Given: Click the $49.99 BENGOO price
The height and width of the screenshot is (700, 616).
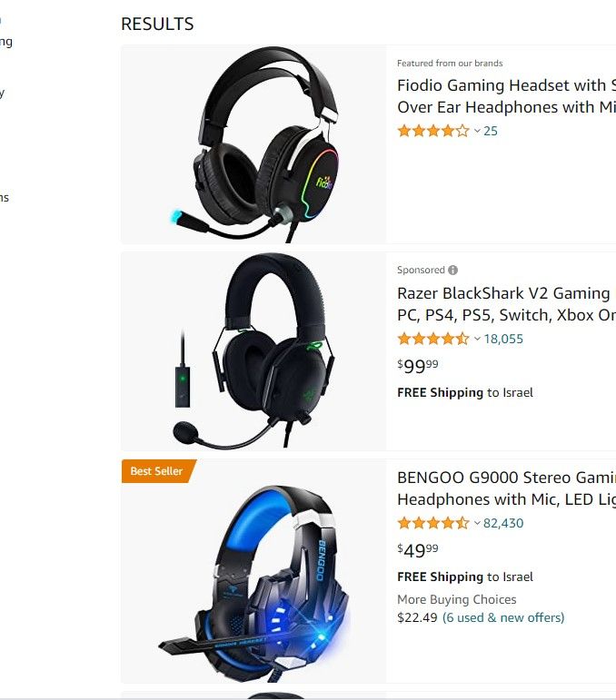Looking at the screenshot, I should tap(418, 550).
